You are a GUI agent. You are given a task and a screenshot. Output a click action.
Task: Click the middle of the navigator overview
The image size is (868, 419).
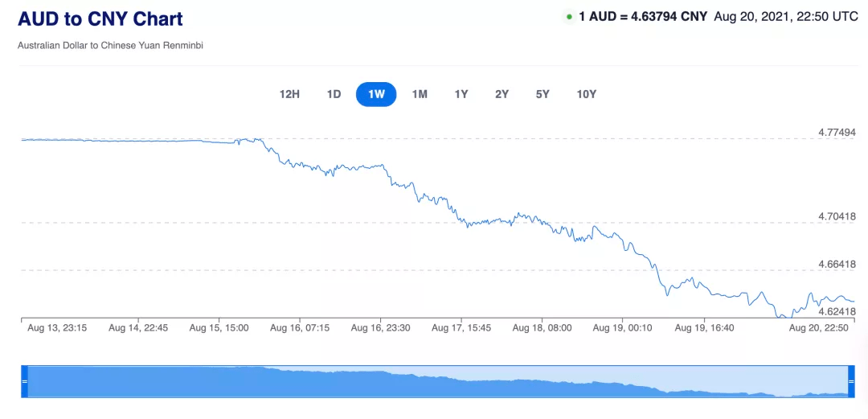(x=438, y=382)
